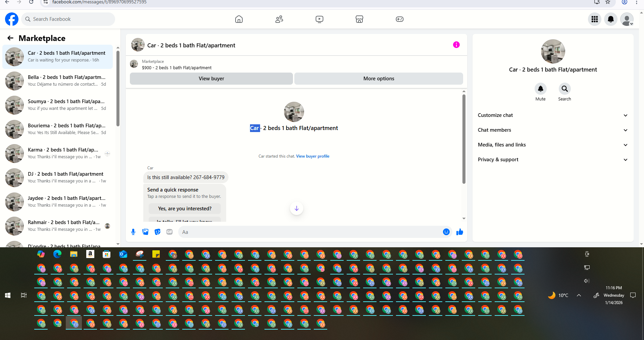Go to the Facebook Home tab
Image resolution: width=644 pixels, height=340 pixels.
(239, 19)
